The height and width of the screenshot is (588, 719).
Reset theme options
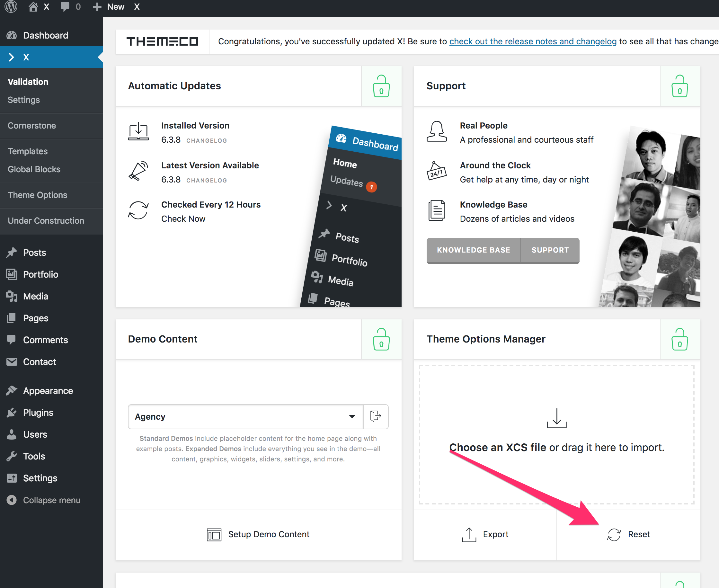pos(629,534)
